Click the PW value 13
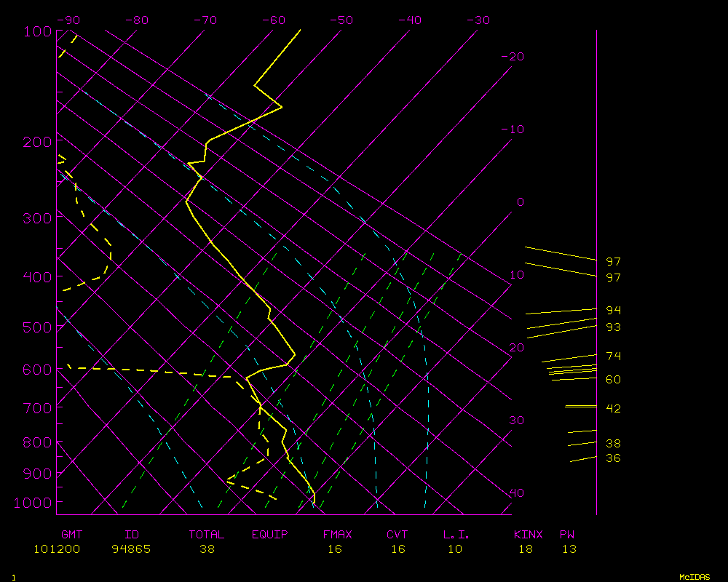The width and height of the screenshot is (728, 582). point(569,549)
